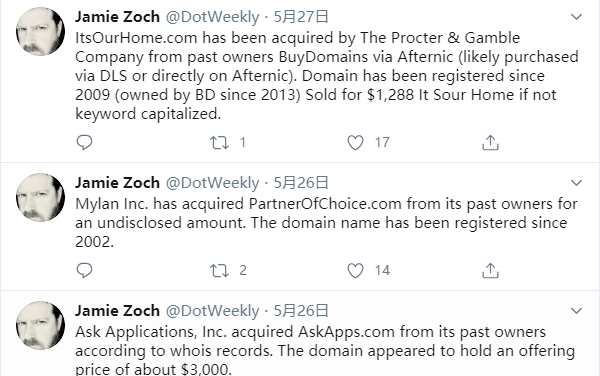600x376 pixels.
Task: Retweet the Mylan Inc. tweet
Action: point(219,271)
